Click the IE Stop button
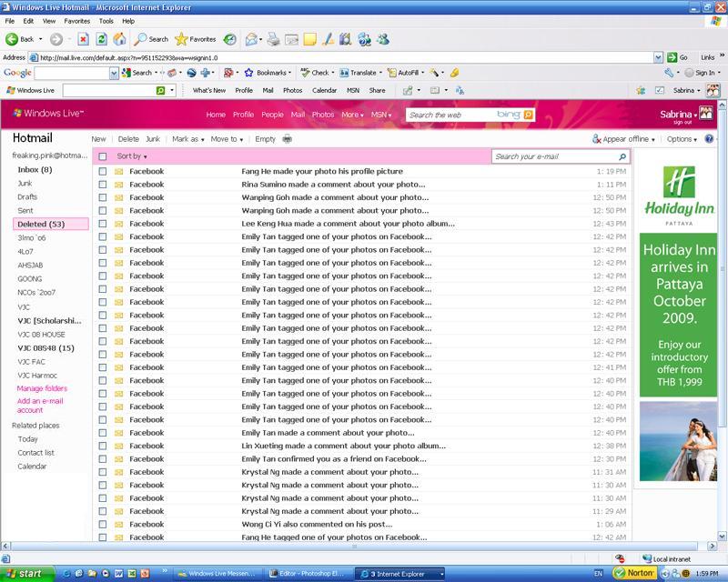This screenshot has height=582, width=728. click(83, 39)
